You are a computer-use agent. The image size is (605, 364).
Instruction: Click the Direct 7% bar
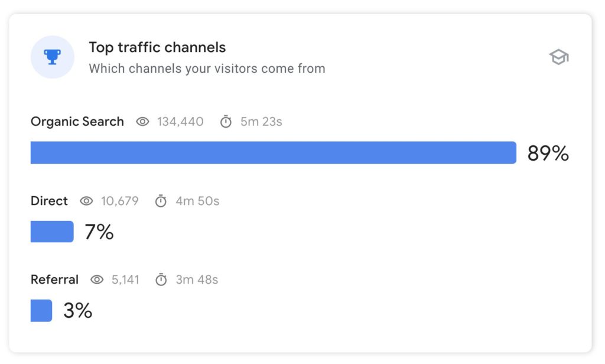point(52,232)
